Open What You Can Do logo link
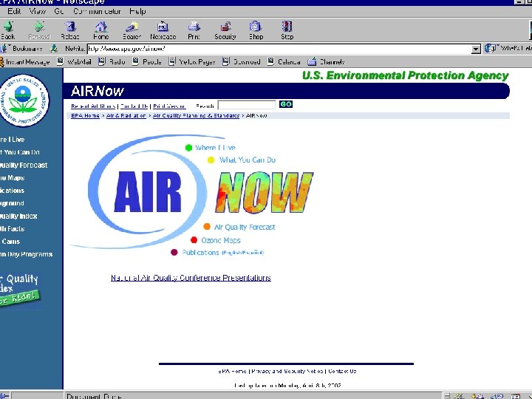The height and width of the screenshot is (399, 532). [x=248, y=160]
